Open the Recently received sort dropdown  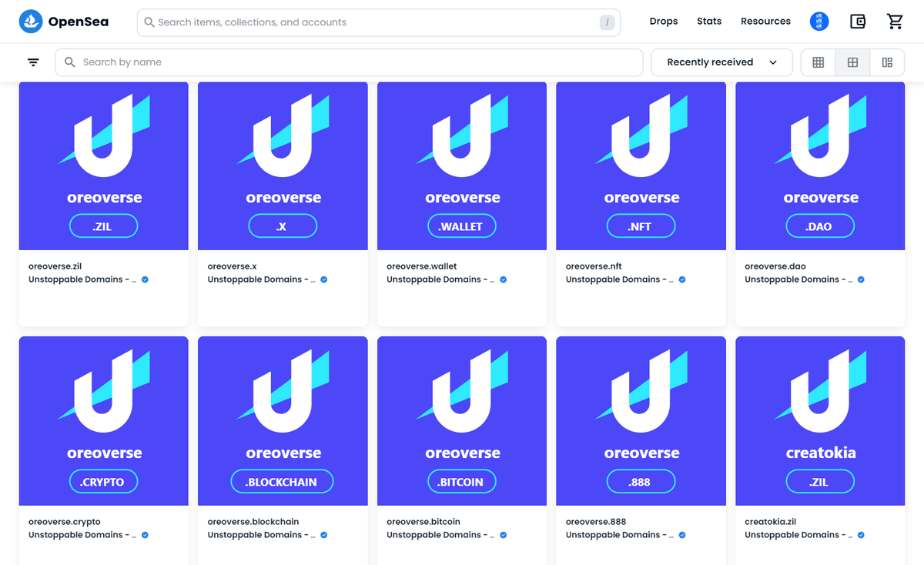[721, 62]
